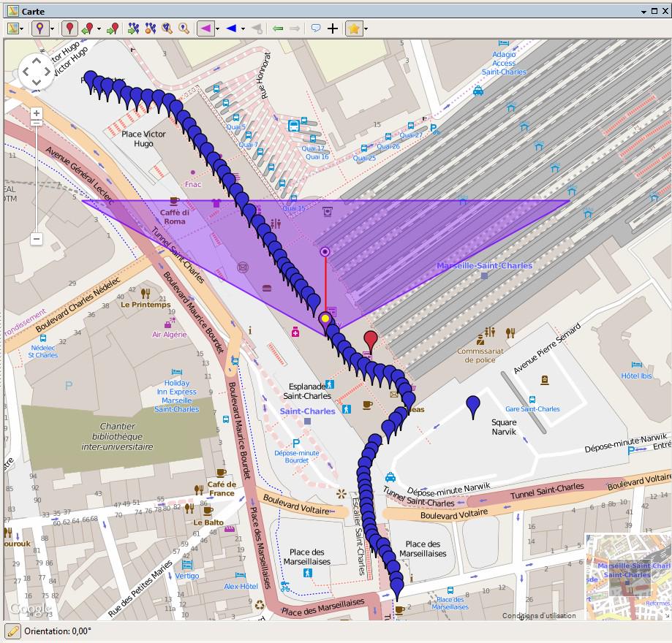672x643 pixels.
Task: Click red pin with green left arrow
Action: 88,28
